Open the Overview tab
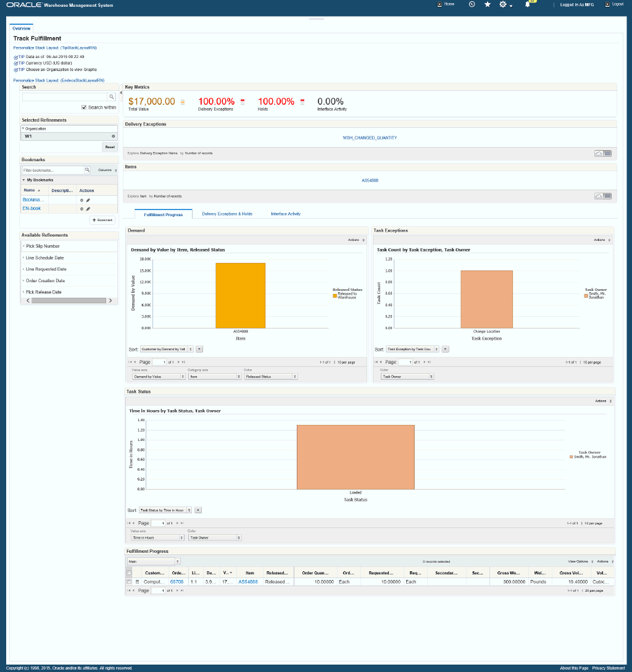The width and height of the screenshot is (632, 672). coord(22,28)
